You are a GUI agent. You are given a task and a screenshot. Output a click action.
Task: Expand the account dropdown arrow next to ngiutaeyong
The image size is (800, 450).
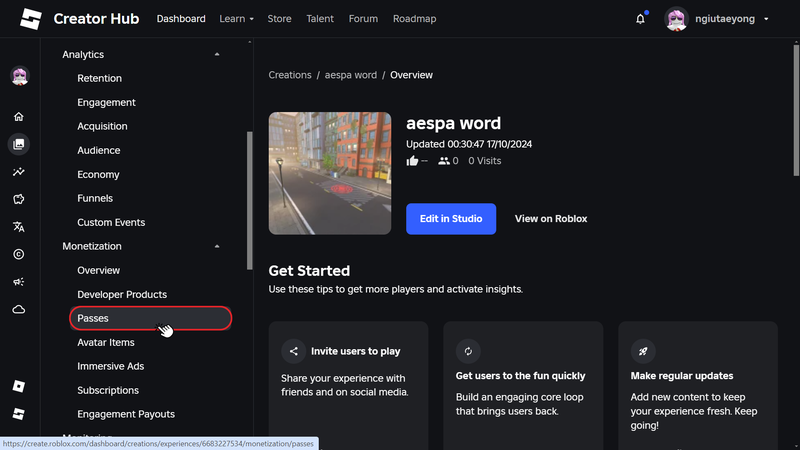tap(766, 19)
